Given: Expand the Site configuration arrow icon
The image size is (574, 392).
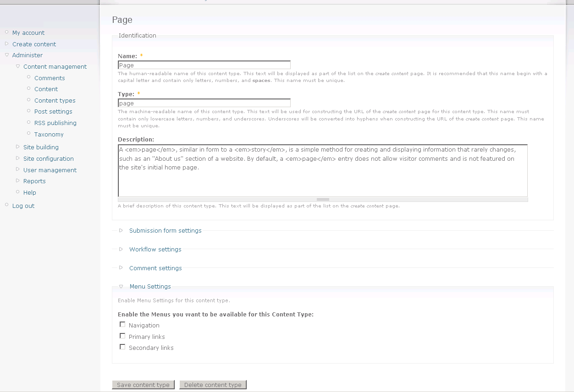Looking at the screenshot, I should pos(18,158).
